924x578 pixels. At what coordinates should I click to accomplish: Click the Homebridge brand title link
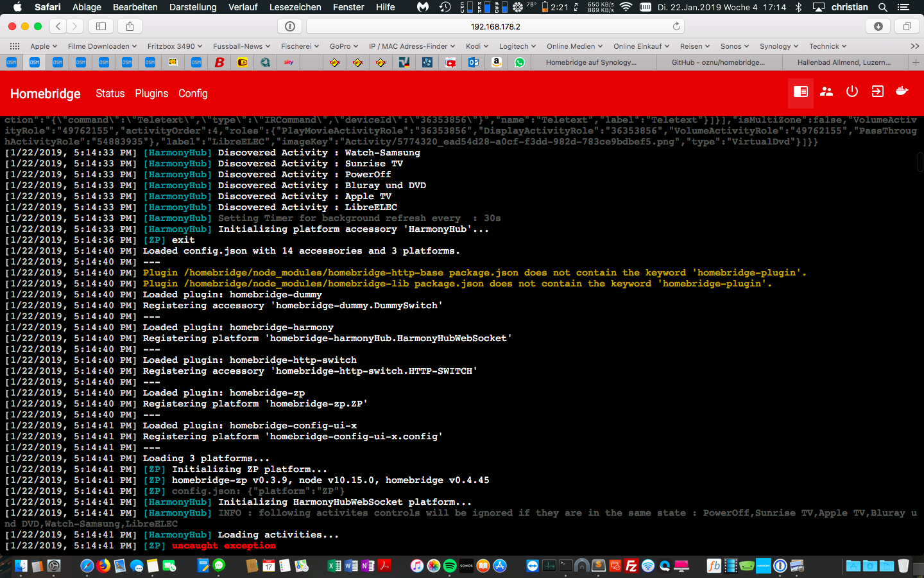click(46, 94)
